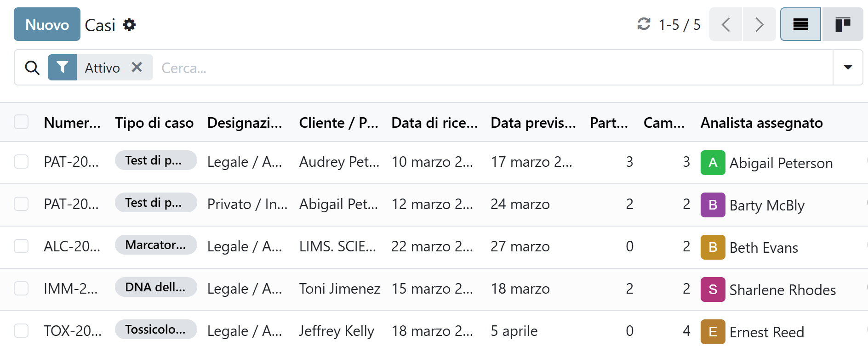This screenshot has height=352, width=868.
Task: Open the Casi settings gear menu
Action: pos(130,25)
